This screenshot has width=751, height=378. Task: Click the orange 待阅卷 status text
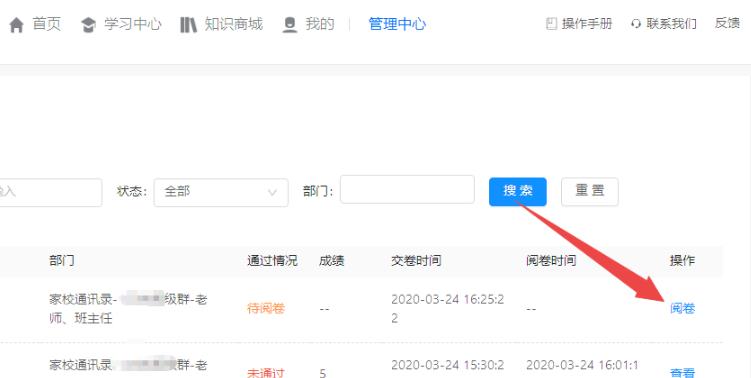click(x=266, y=309)
